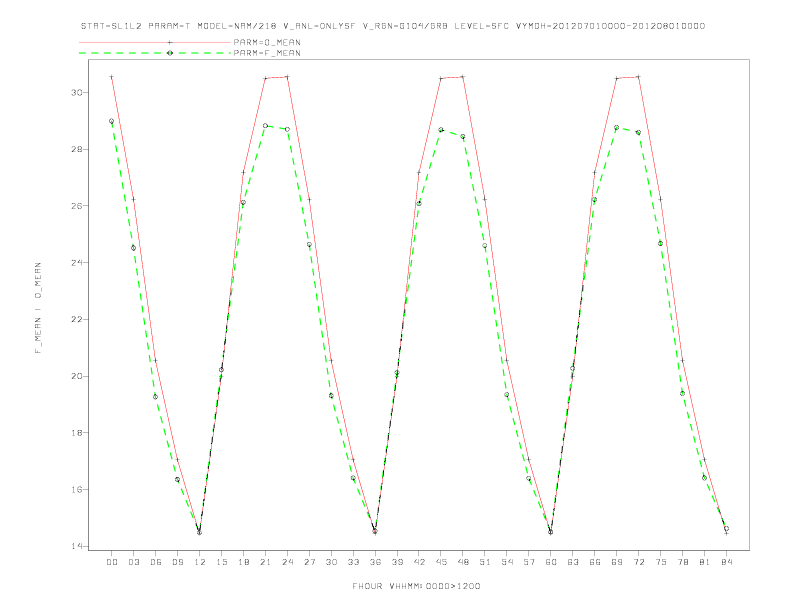
Task: Click y-axis tick value 20
Action: (x=77, y=376)
